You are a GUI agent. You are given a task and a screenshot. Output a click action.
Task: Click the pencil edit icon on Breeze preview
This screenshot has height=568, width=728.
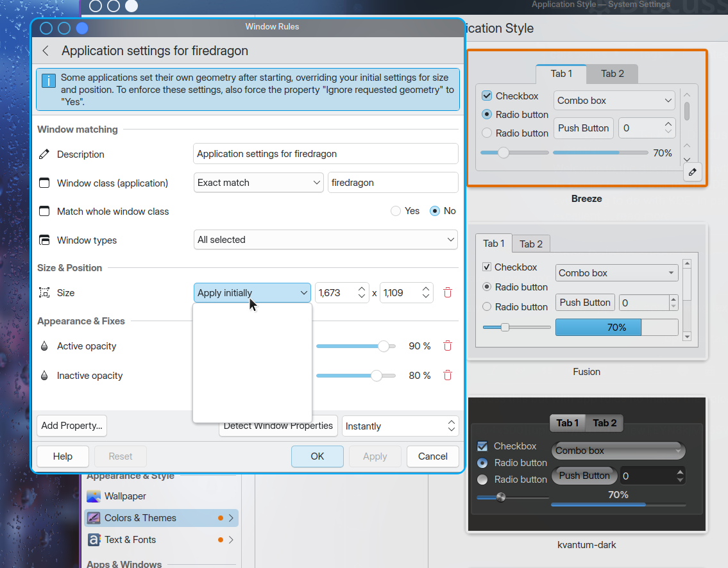(x=692, y=172)
